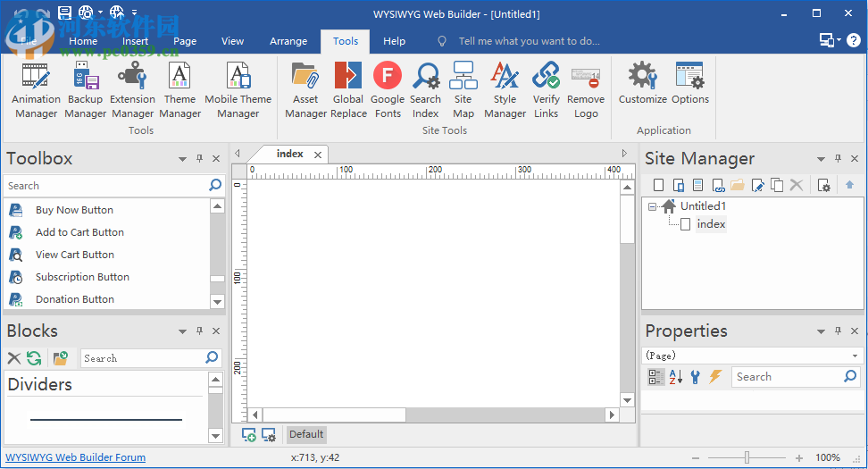Open the (Page) object dropdown

[x=855, y=356]
